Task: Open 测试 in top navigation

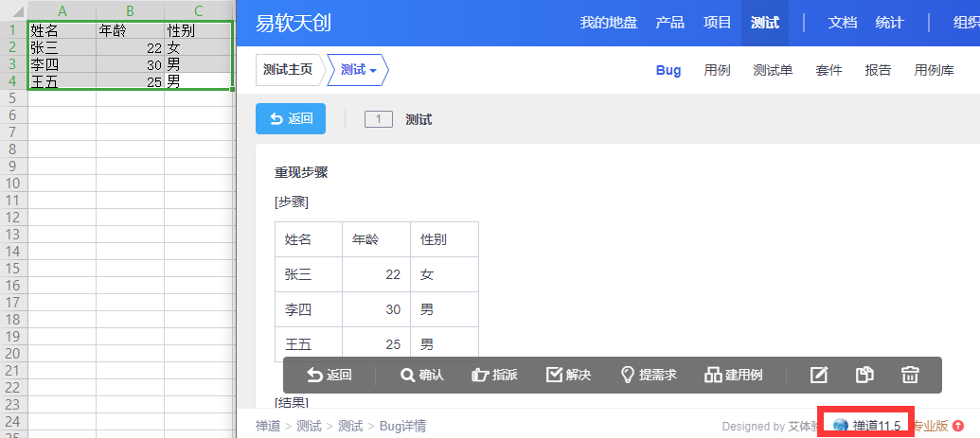Action: pos(765,23)
